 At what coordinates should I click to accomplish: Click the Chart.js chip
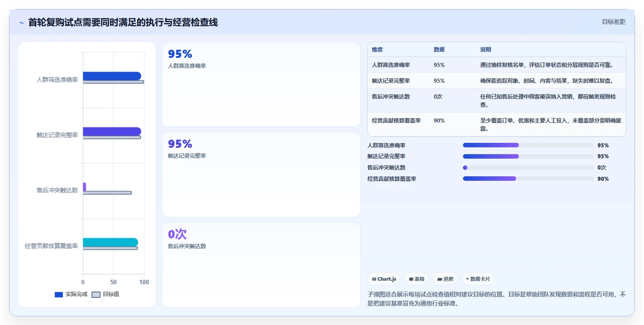click(x=384, y=279)
